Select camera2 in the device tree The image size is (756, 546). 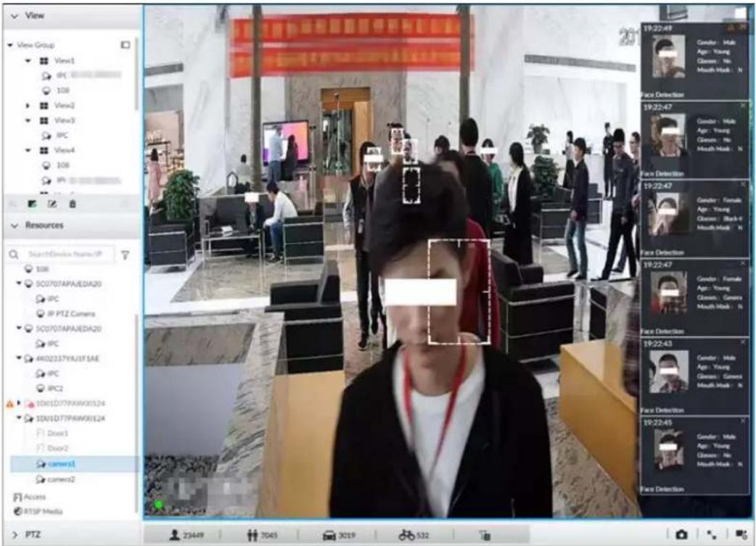(57, 479)
